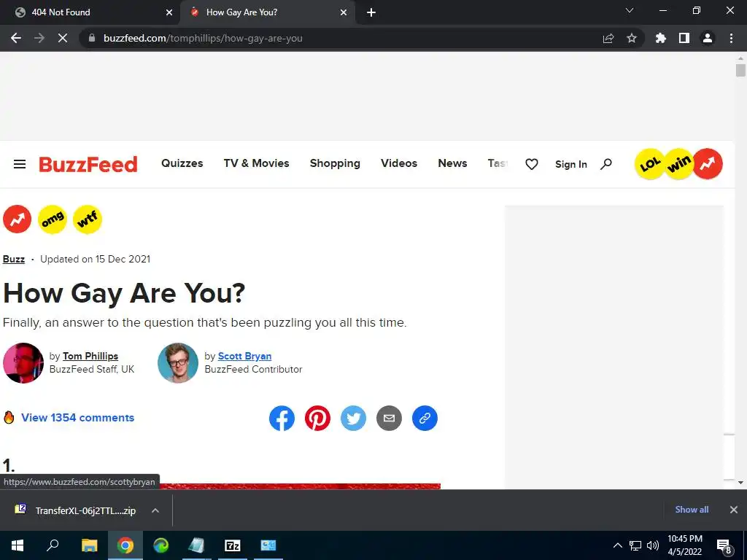Open a new Chrome tab

point(371,12)
